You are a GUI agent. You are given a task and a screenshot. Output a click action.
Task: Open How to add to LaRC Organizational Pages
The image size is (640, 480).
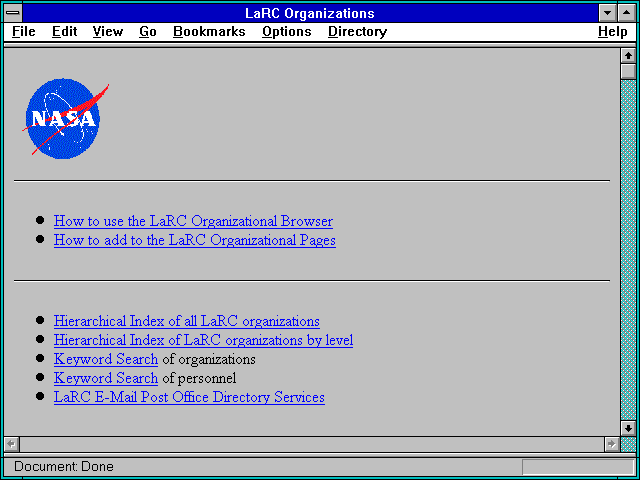point(195,240)
